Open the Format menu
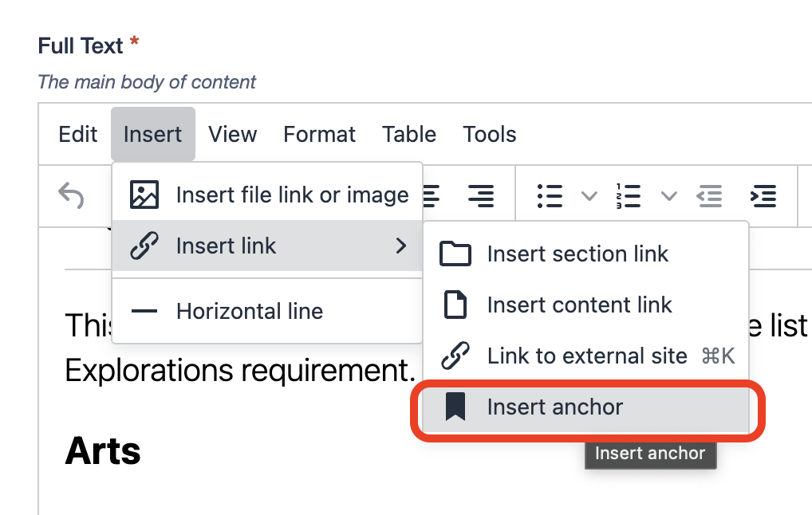The height and width of the screenshot is (515, 812). [320, 135]
